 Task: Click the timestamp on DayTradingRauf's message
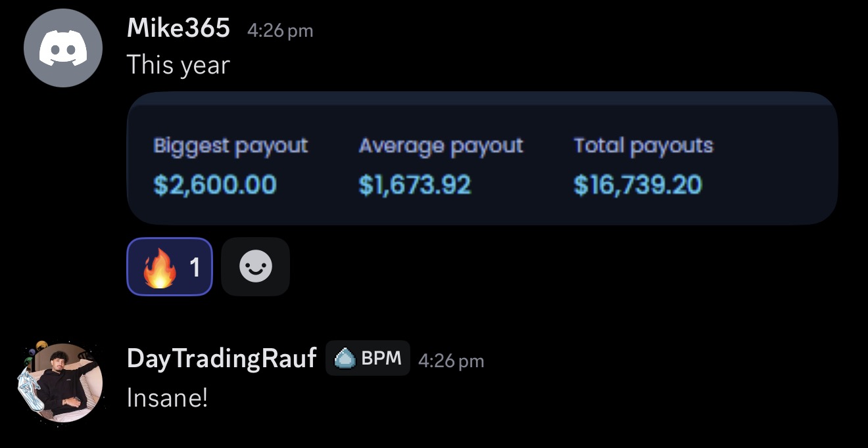coord(451,361)
